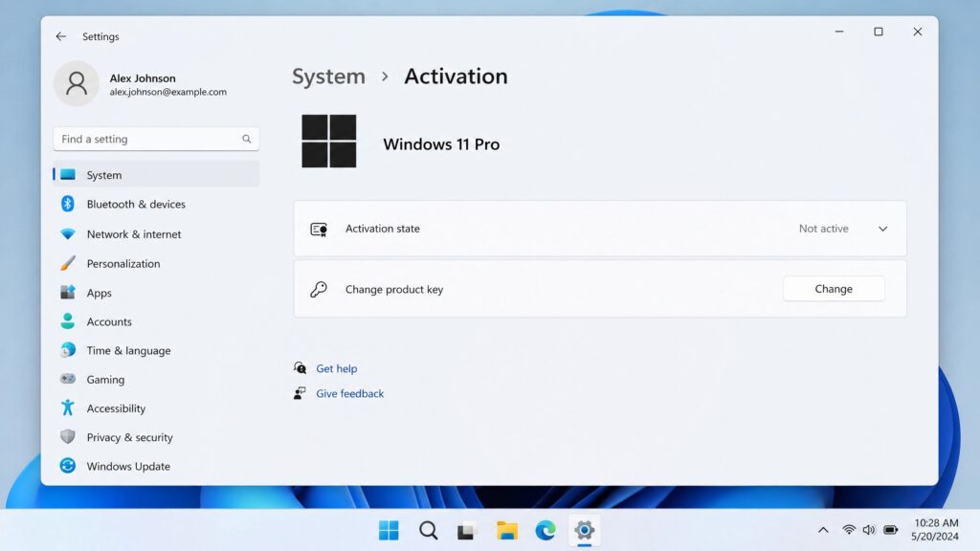The width and height of the screenshot is (980, 551).
Task: Click the Give feedback person icon
Action: 300,393
